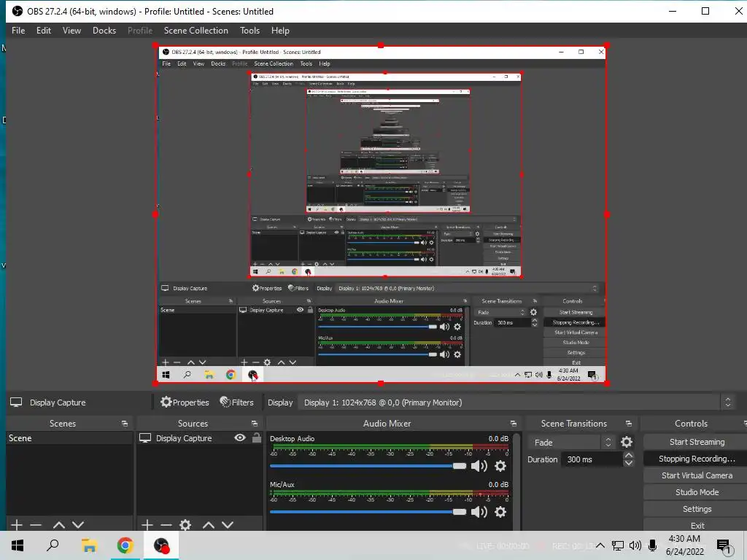Step the Display selector arrows

click(727, 402)
